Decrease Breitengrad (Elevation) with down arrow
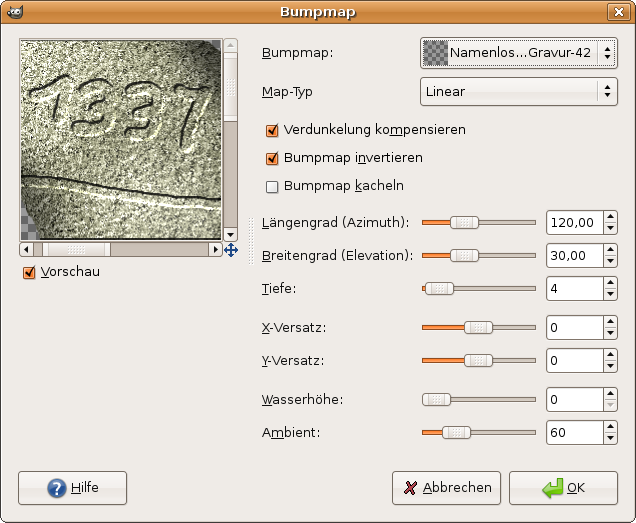The width and height of the screenshot is (636, 523). (x=610, y=261)
